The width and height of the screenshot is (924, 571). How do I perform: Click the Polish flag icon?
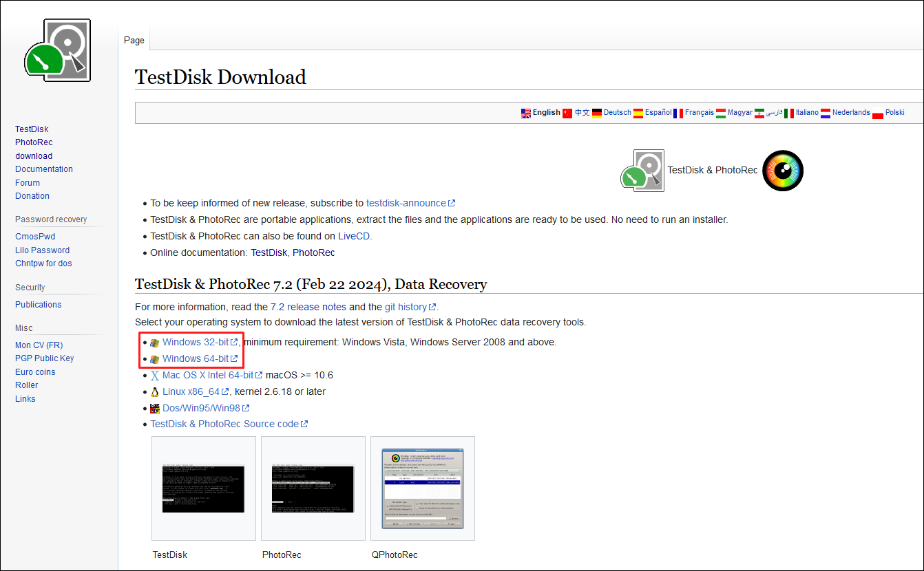point(878,113)
